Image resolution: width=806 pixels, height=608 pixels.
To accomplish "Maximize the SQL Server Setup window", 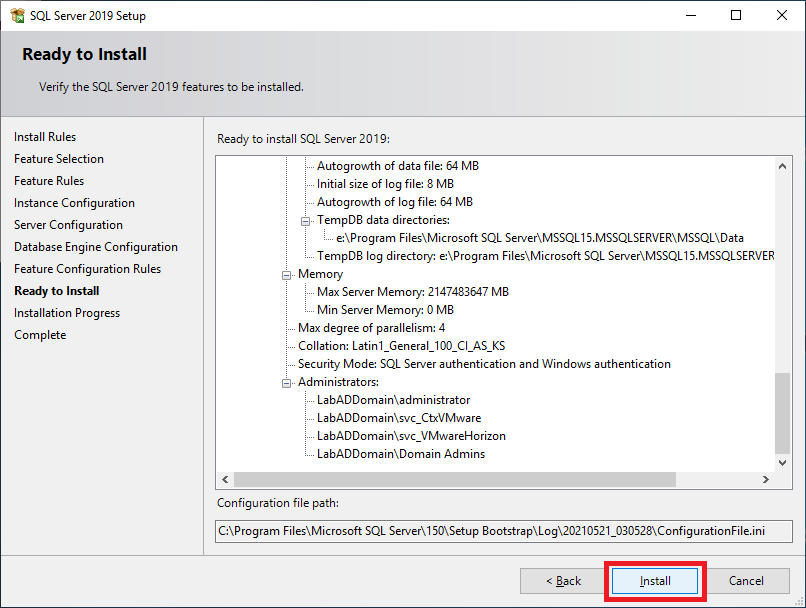I will 736,15.
